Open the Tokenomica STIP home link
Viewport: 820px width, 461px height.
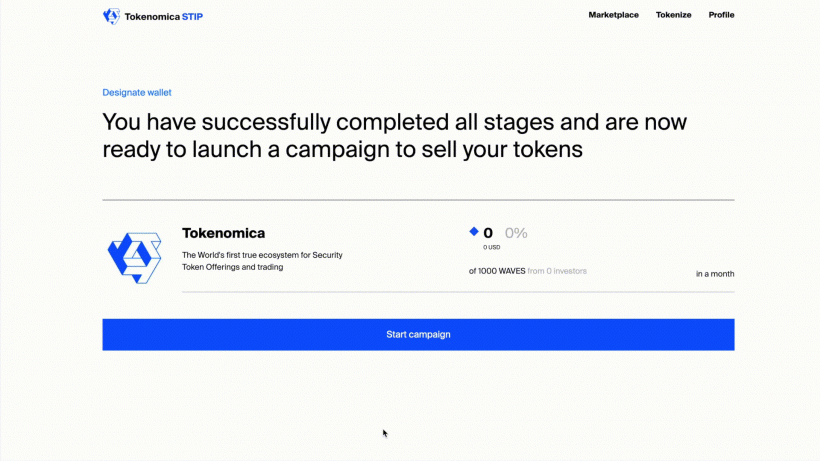coord(153,17)
